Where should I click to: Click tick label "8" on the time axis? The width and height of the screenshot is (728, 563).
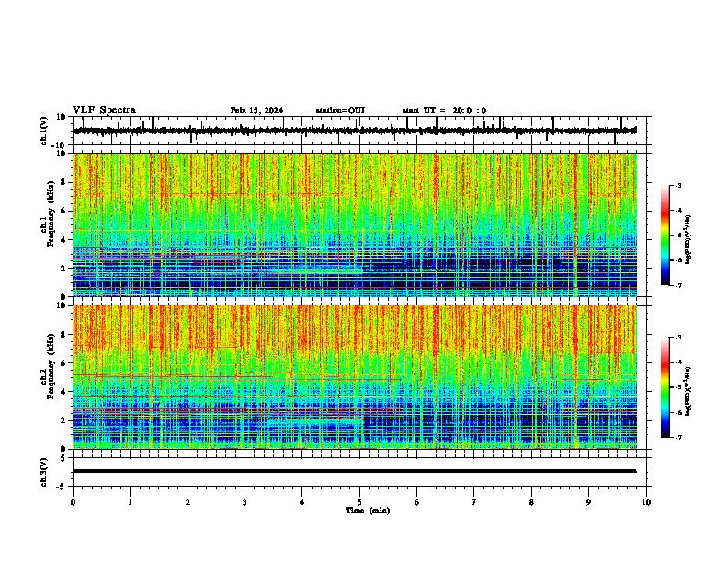(x=531, y=502)
